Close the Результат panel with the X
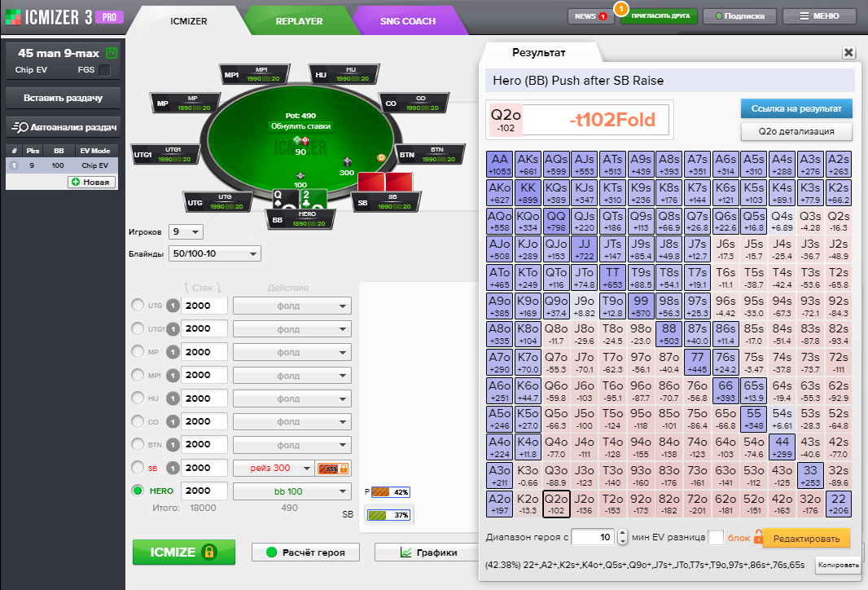This screenshot has width=868, height=590. point(848,53)
